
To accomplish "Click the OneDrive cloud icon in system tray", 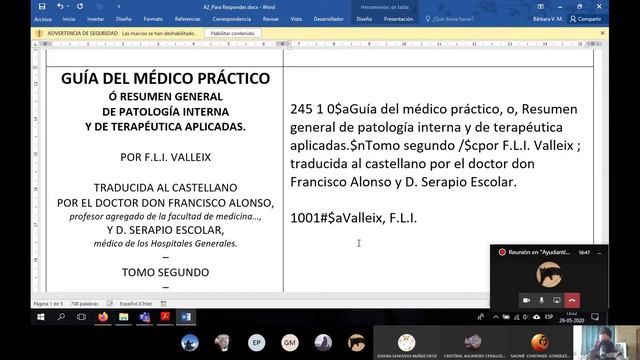I will pyautogui.click(x=536, y=317).
